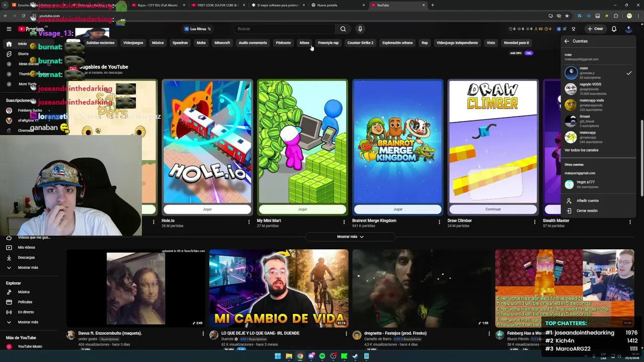The height and width of the screenshot is (362, 644).
Task: Click the Crear button
Action: (595, 29)
